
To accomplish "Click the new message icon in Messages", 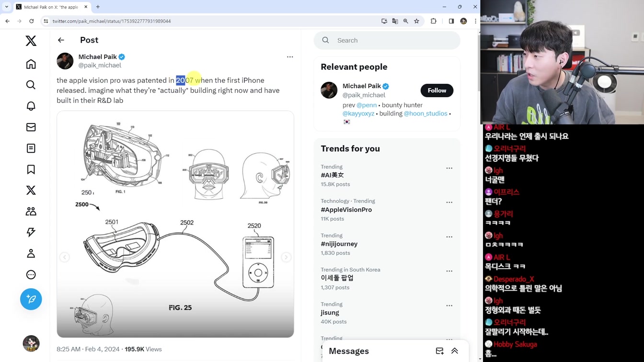I will pyautogui.click(x=440, y=351).
